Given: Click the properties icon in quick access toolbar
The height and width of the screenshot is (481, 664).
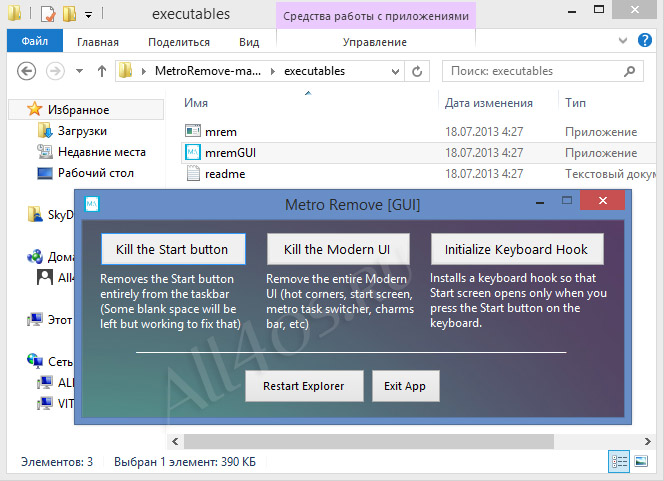Looking at the screenshot, I should (48, 14).
